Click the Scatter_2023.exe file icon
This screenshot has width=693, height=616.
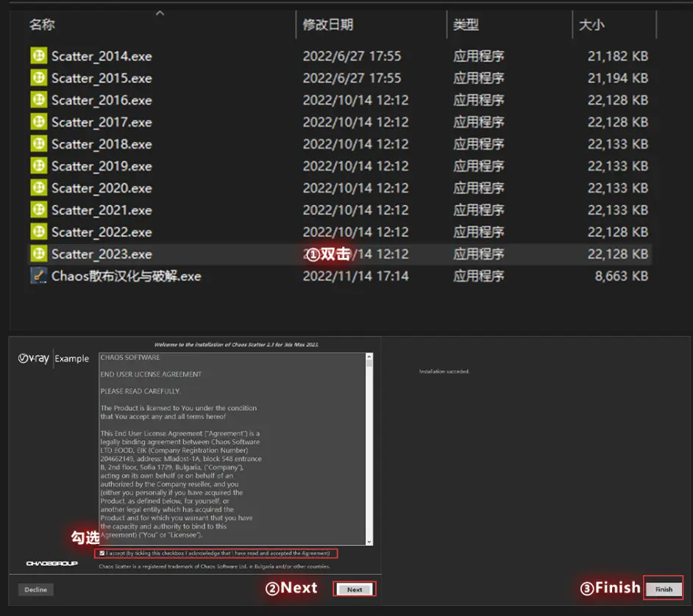39,254
